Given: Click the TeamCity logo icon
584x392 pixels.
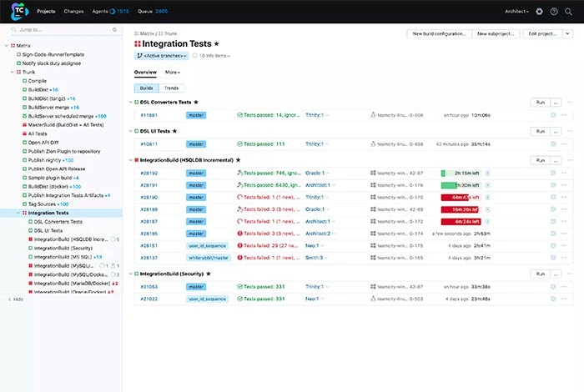Looking at the screenshot, I should [x=18, y=12].
